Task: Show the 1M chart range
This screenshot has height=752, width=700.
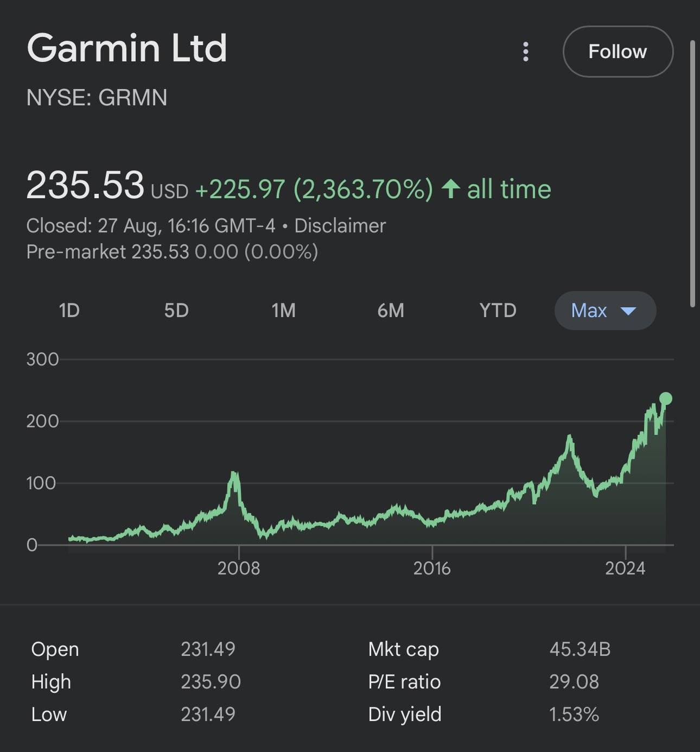Action: [x=283, y=311]
